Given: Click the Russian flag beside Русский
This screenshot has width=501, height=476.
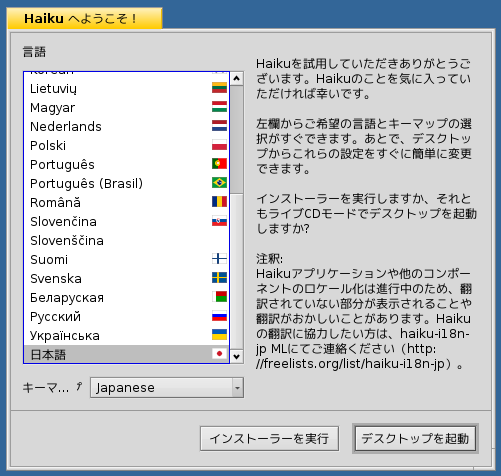Looking at the screenshot, I should click(x=219, y=316).
